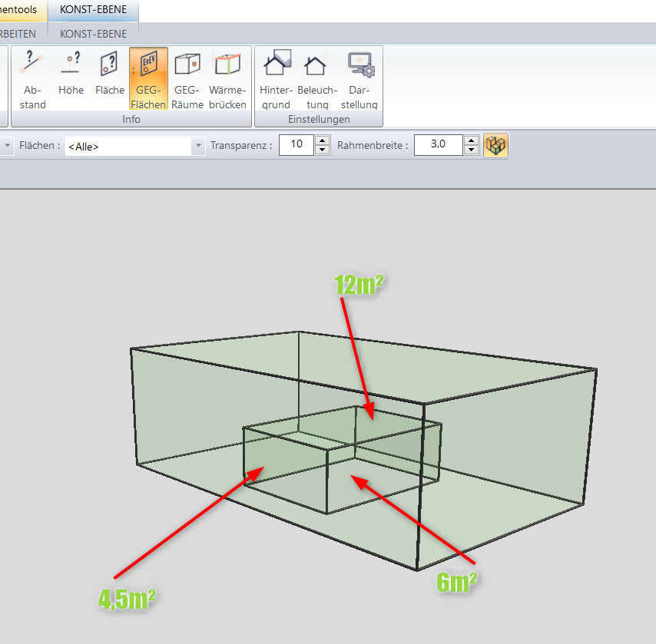Increase Rahmenbreite with the up arrow
656x644 pixels.
tap(471, 141)
